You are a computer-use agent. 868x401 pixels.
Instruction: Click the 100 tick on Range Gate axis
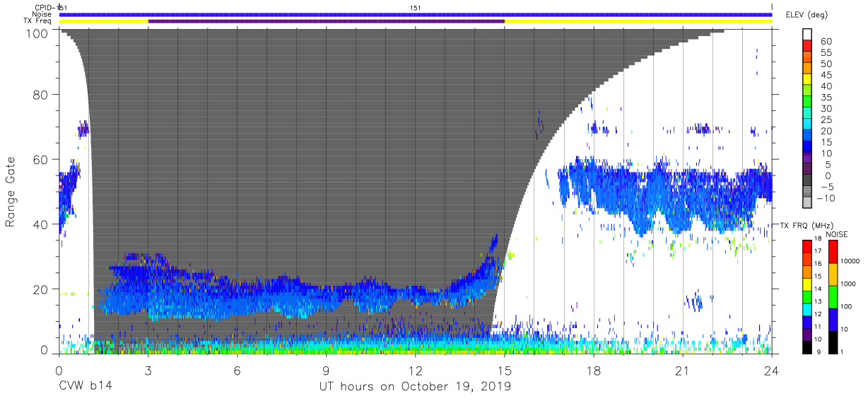point(37,33)
